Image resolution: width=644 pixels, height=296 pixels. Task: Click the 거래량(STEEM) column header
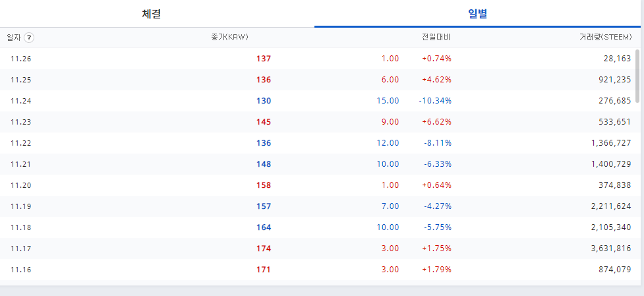(605, 38)
